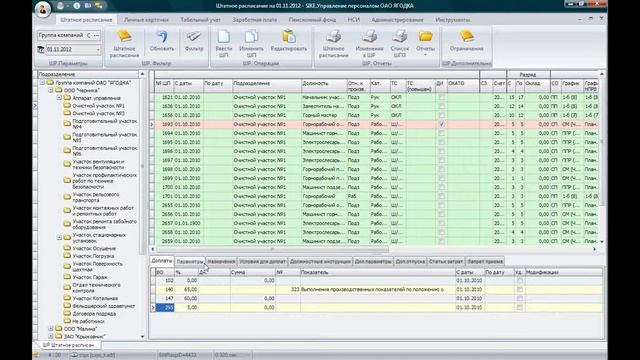This screenshot has width=640, height=360.
Task: Click folder icon of Договора подряда
Action: point(67,313)
